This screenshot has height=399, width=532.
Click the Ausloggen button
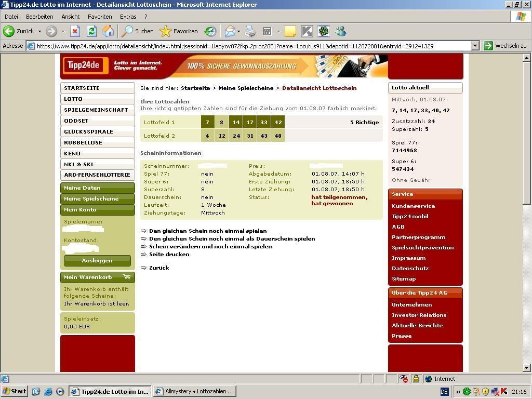97,261
